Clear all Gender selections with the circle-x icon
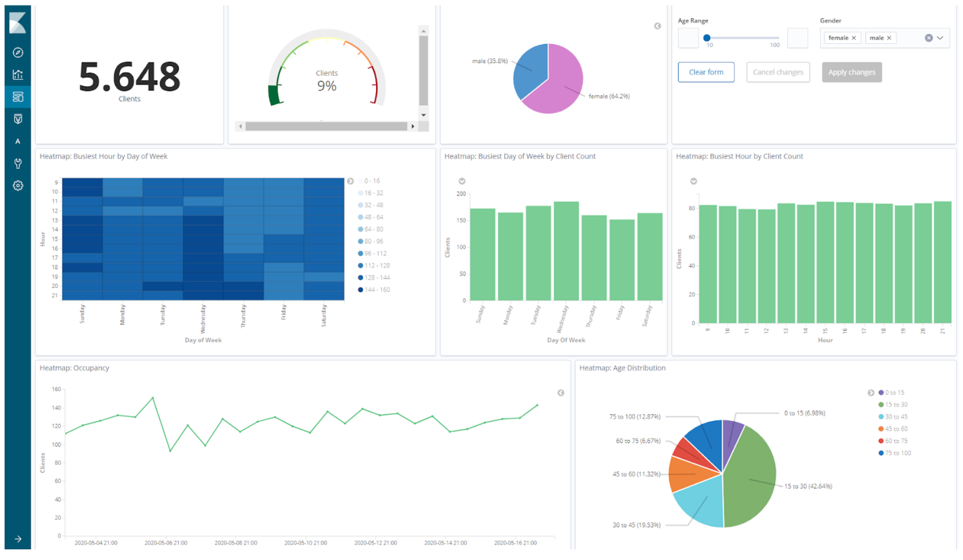963x560 pixels. (929, 38)
